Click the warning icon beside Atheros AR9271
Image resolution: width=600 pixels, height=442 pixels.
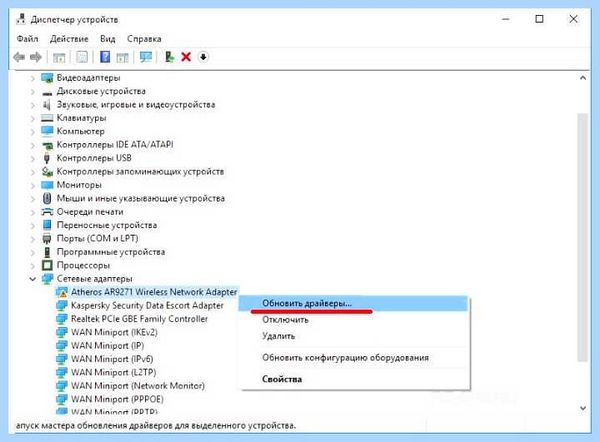pos(62,292)
